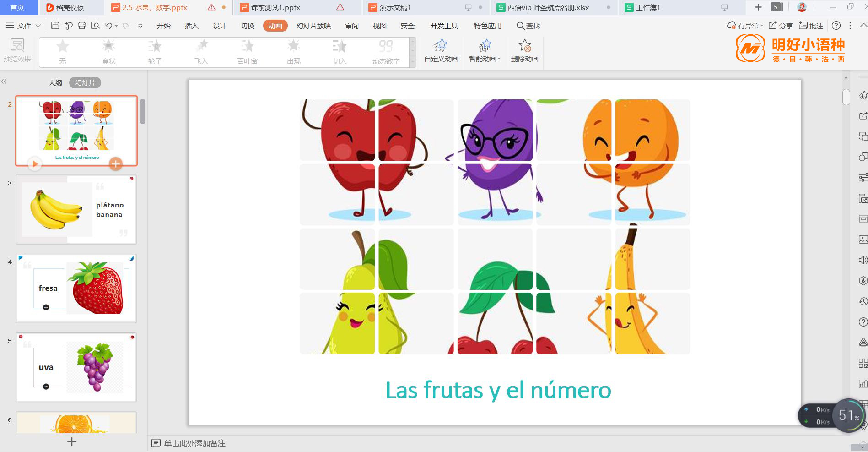Image resolution: width=868 pixels, height=452 pixels.
Task: Select the 无 (none) animation effect
Action: (x=62, y=52)
